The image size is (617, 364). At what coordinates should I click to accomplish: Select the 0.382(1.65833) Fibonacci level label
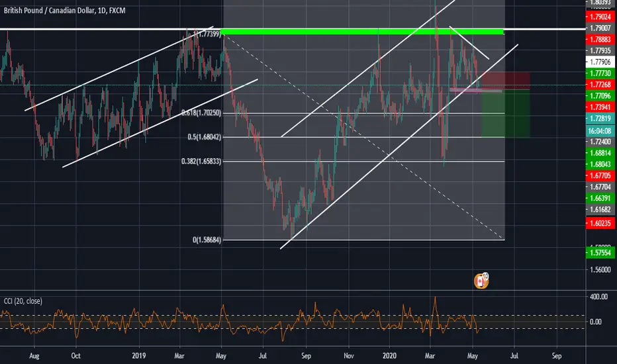click(x=201, y=161)
